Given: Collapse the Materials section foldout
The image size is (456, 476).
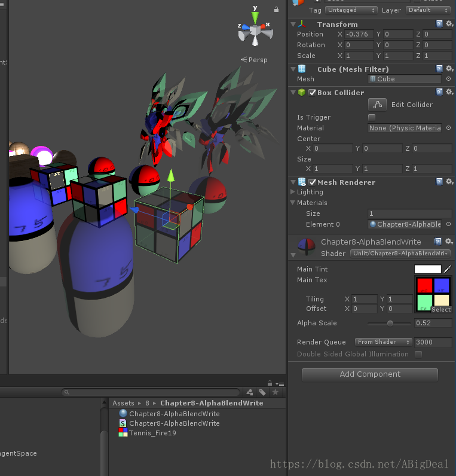Looking at the screenshot, I should [x=293, y=203].
